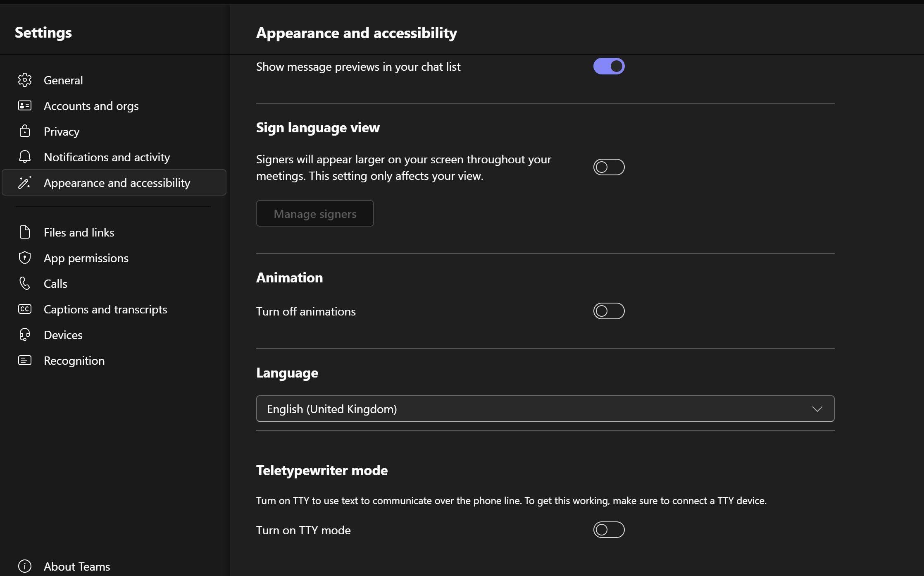The height and width of the screenshot is (576, 924).
Task: Click the App permissions shield icon
Action: 25,258
